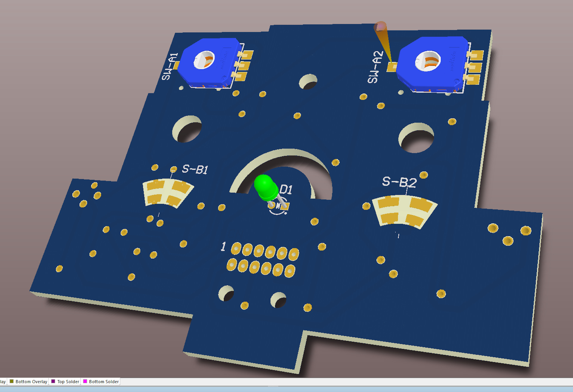Click the SW-A1 designator text
The width and height of the screenshot is (573, 392).
click(x=170, y=67)
